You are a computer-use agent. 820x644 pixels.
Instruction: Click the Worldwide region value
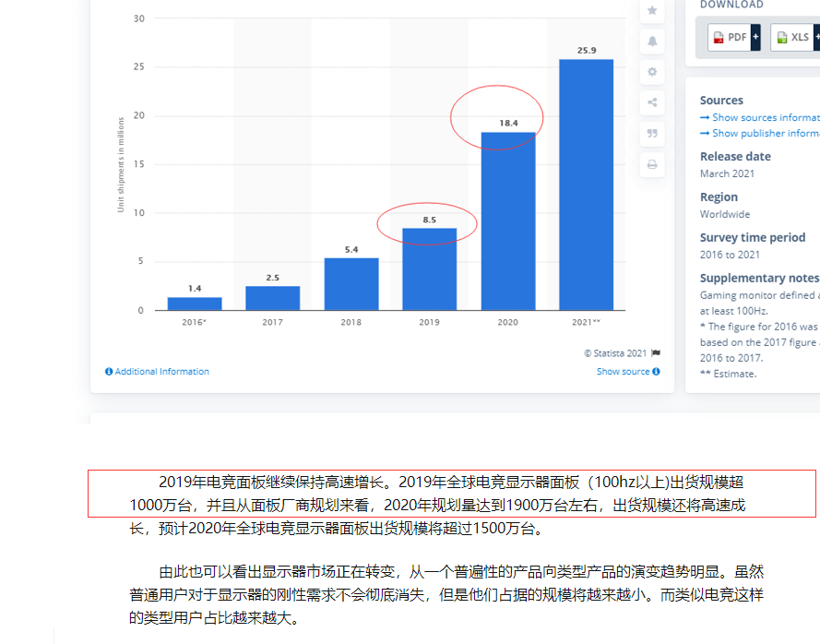pyautogui.click(x=725, y=214)
